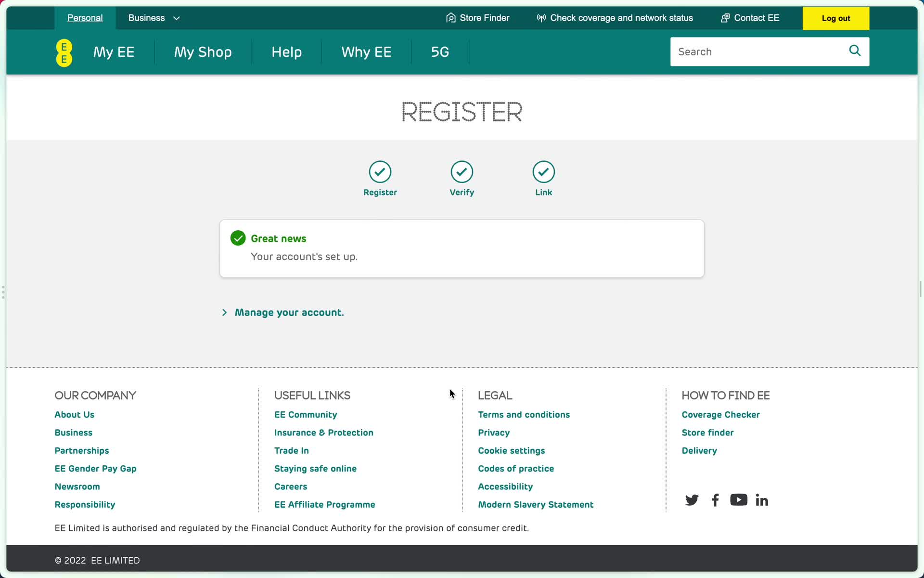Click chevron beside Manage your account

224,313
